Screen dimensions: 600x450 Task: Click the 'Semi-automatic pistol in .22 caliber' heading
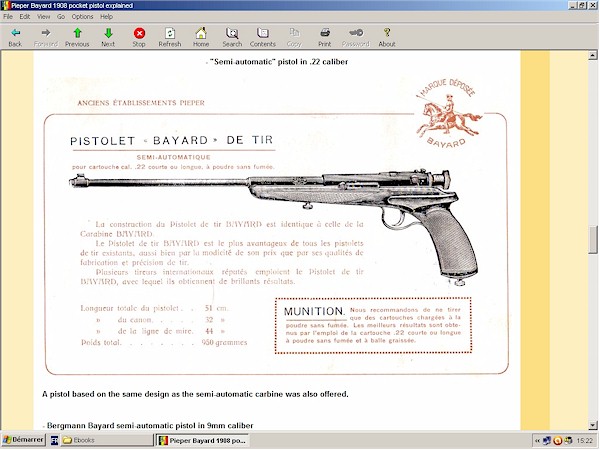pyautogui.click(x=279, y=62)
